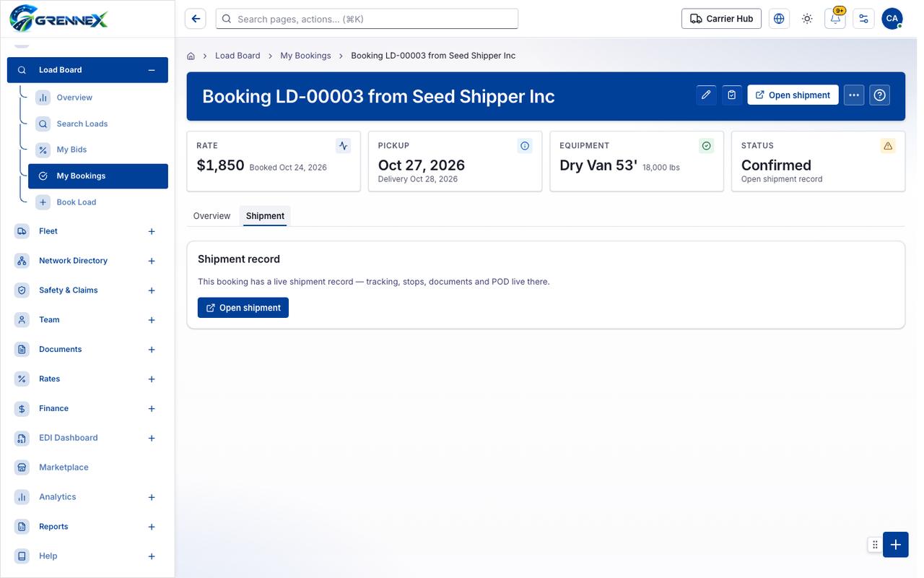Image resolution: width=924 pixels, height=578 pixels.
Task: Select My Bookings in sidebar
Action: tap(98, 176)
